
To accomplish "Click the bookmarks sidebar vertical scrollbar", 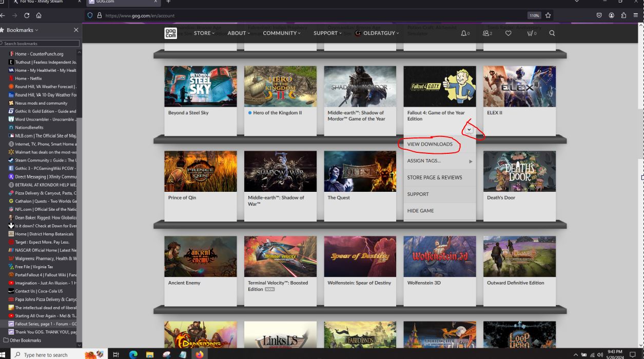I will click(x=79, y=198).
